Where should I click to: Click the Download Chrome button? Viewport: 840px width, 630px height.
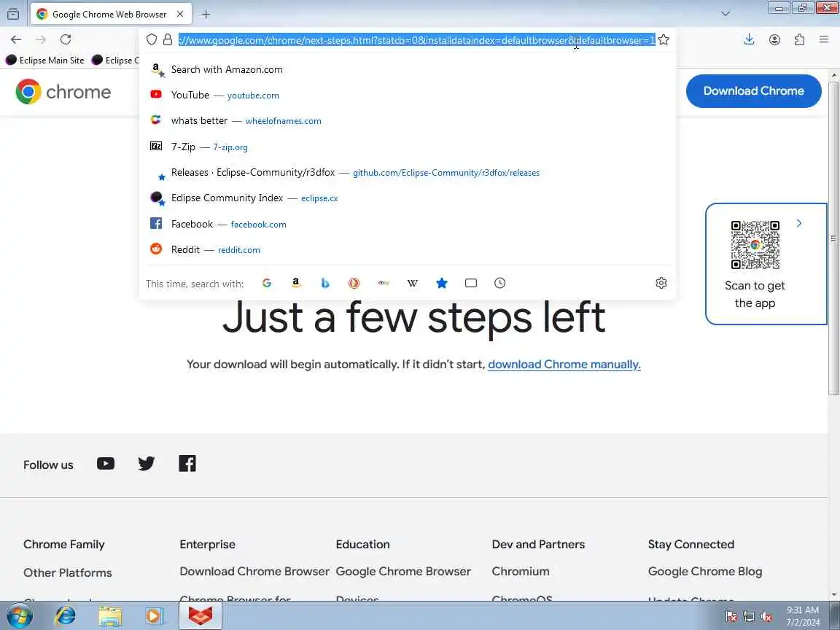753,91
